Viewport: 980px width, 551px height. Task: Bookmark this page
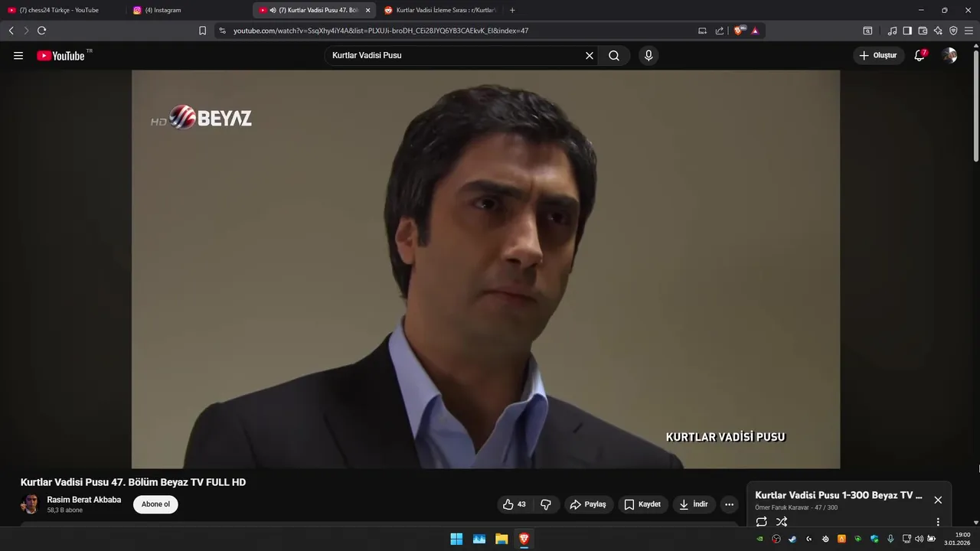(x=202, y=31)
